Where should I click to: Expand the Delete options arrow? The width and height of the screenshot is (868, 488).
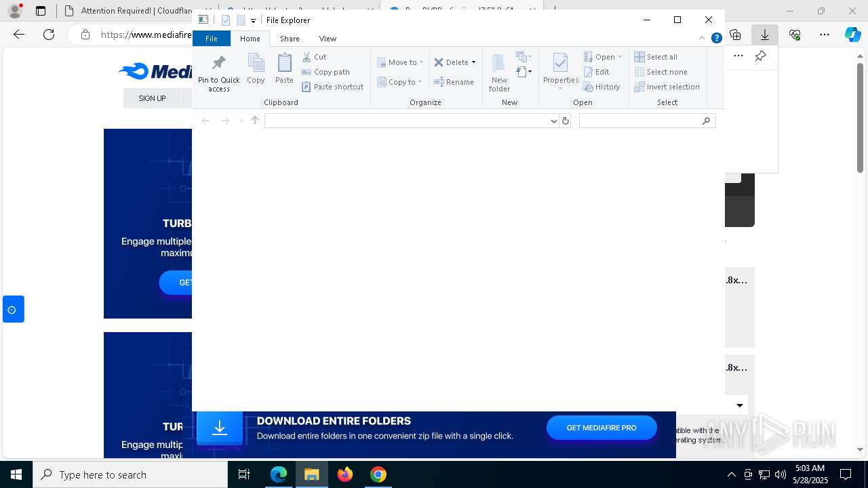click(473, 62)
